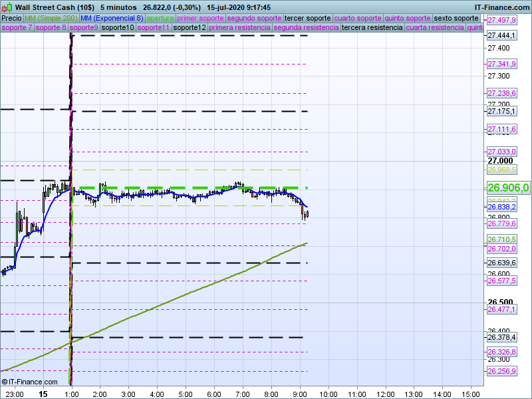Click the soporte12 indicator label
Image resolution: width=532 pixels, height=399 pixels.
[x=189, y=28]
